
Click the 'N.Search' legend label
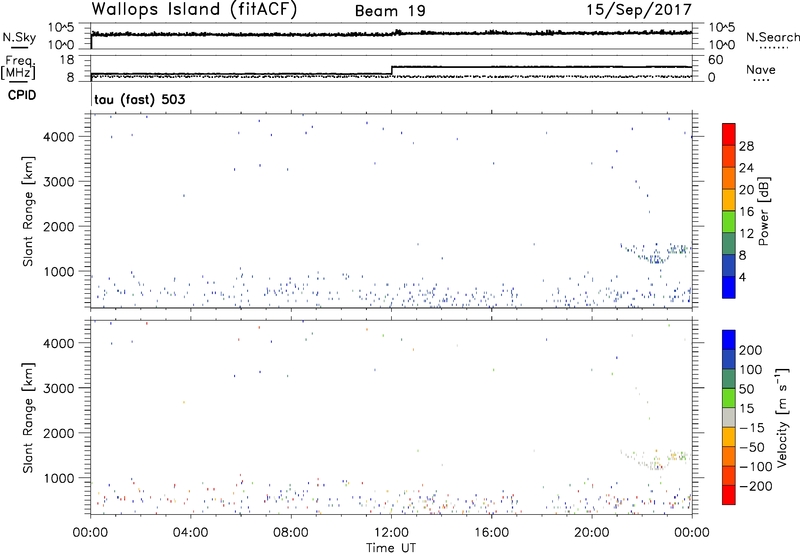point(772,37)
